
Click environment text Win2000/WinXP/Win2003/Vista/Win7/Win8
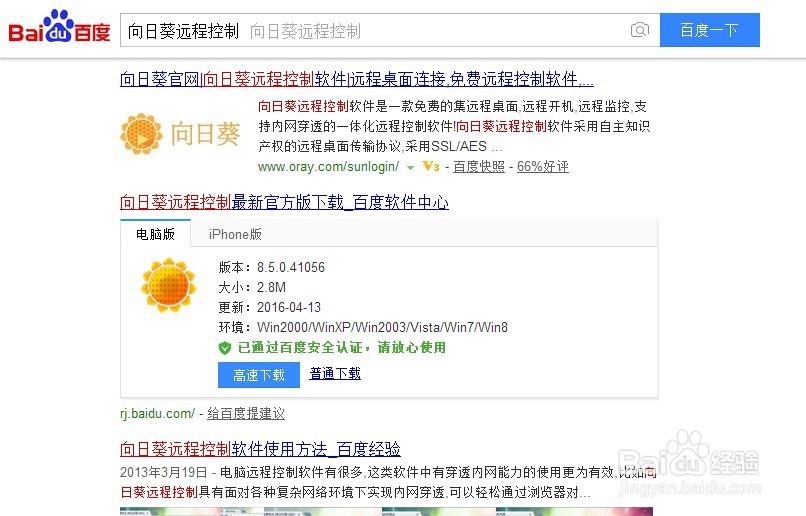382,327
